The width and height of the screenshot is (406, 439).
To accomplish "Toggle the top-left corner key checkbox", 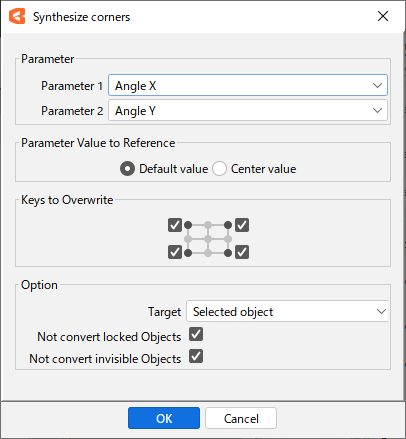I will 175,225.
